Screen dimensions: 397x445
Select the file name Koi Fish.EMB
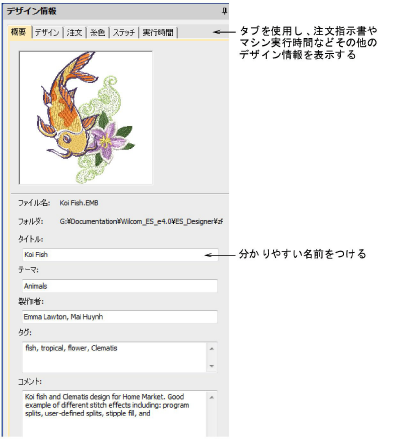(79, 203)
